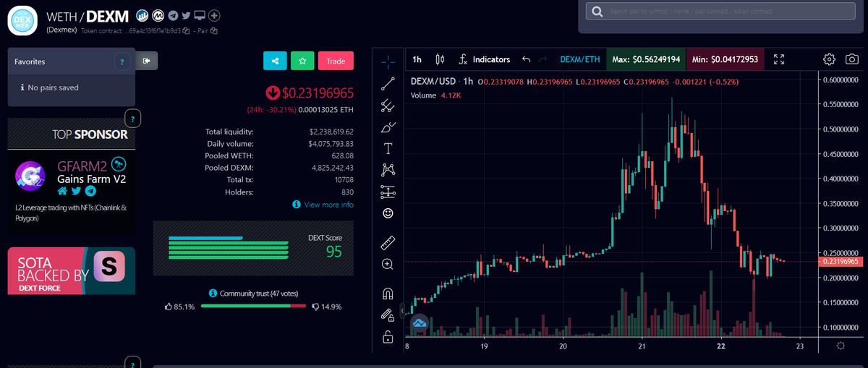Click GFARM2 telescope icon

(x=119, y=164)
